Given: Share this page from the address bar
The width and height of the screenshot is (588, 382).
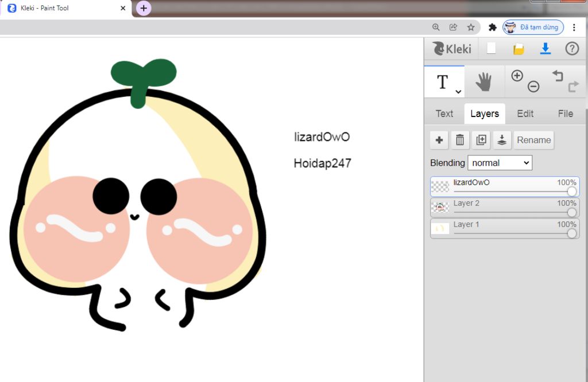Looking at the screenshot, I should pyautogui.click(x=454, y=27).
